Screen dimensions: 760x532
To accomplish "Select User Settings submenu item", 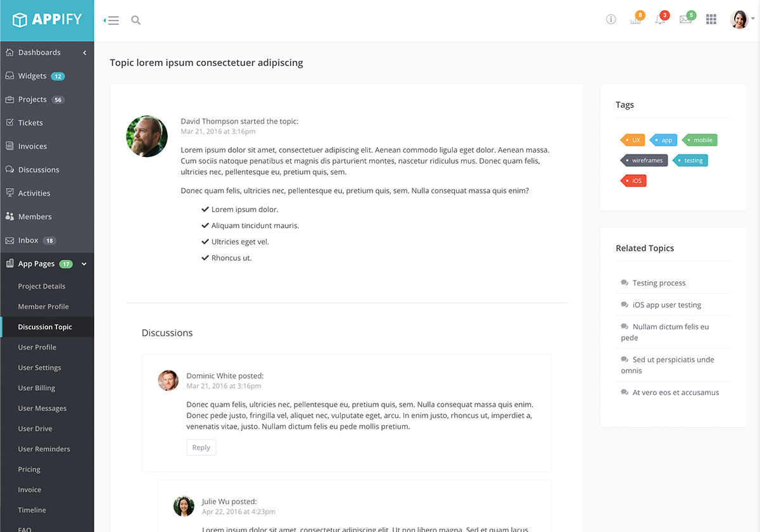I will tap(39, 367).
